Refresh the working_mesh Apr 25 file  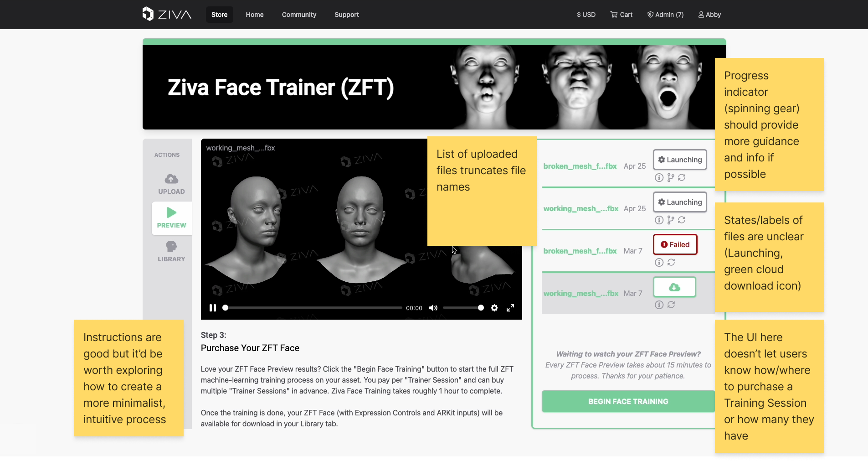click(682, 220)
